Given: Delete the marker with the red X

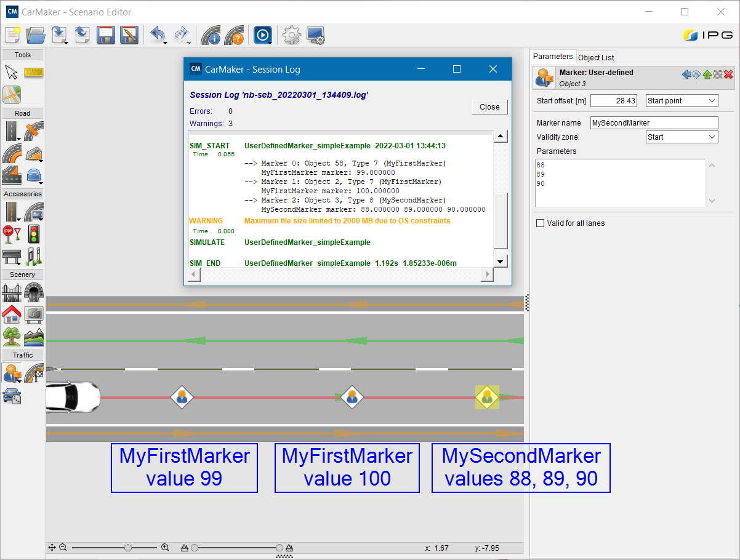Looking at the screenshot, I should (x=728, y=74).
